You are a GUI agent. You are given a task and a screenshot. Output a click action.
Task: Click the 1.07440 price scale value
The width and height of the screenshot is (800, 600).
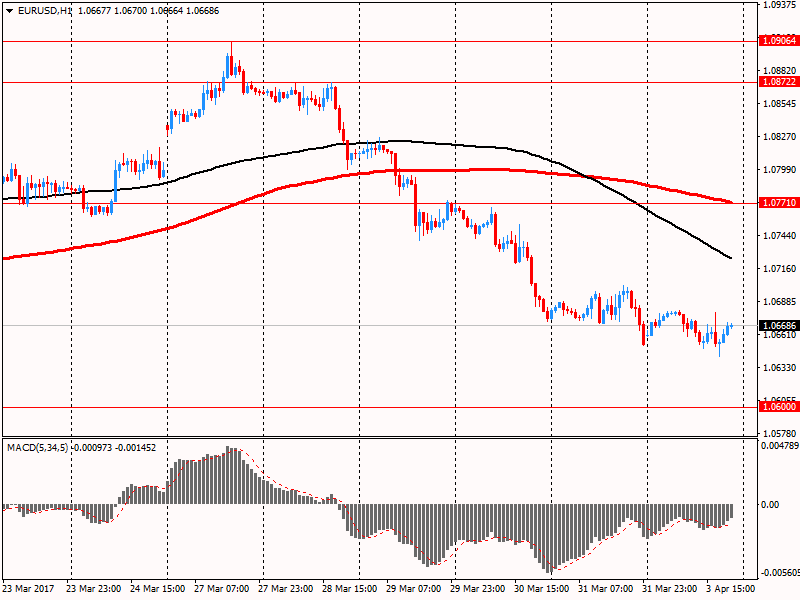pyautogui.click(x=780, y=235)
